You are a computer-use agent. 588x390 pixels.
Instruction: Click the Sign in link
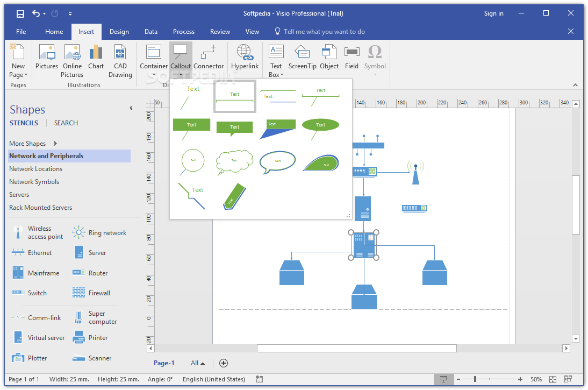tap(493, 13)
